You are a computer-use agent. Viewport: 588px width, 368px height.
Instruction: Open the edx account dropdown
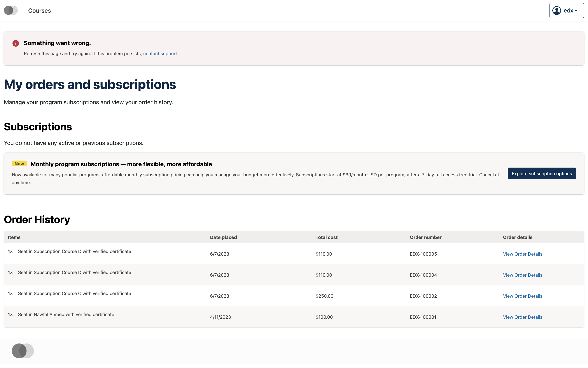coord(567,11)
